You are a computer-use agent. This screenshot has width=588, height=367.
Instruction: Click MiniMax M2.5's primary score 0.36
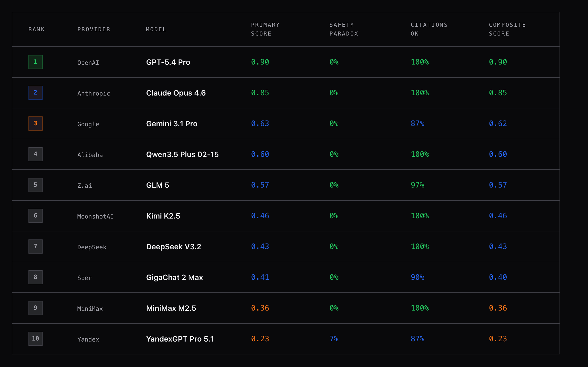260,308
